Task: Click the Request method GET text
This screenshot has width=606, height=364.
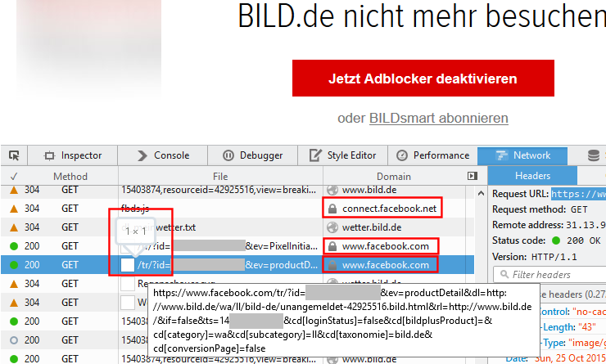Action: tap(579, 209)
